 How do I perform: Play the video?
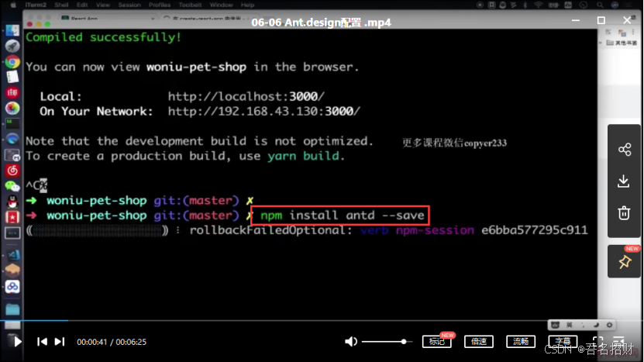pos(17,341)
